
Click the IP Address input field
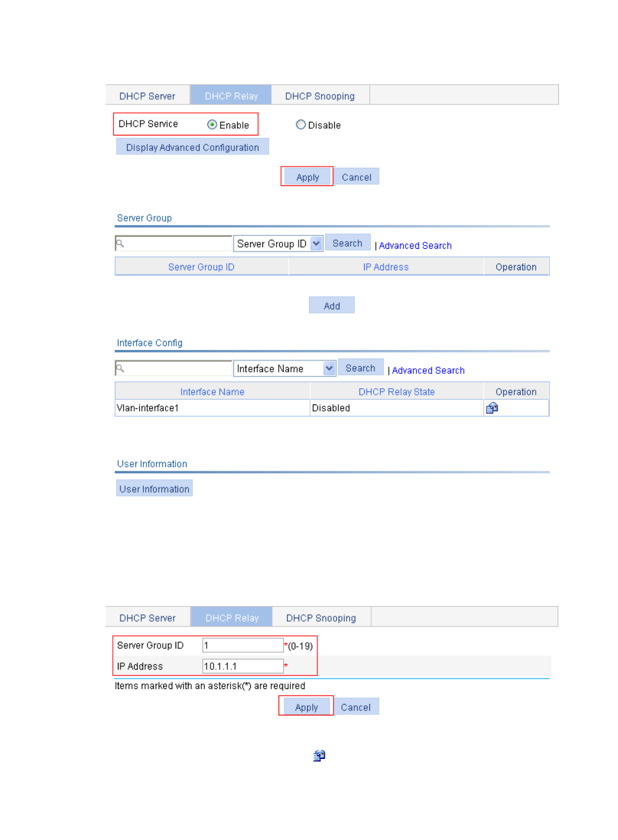point(243,666)
